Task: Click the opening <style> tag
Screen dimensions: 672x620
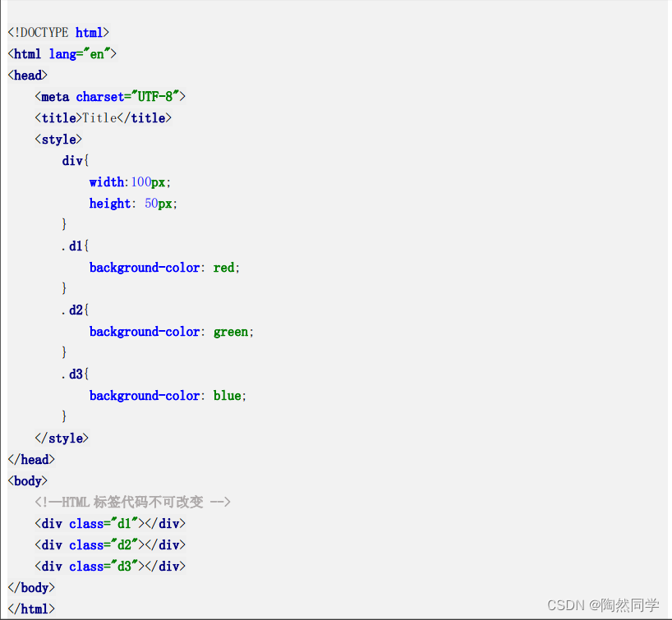Action: coord(58,140)
